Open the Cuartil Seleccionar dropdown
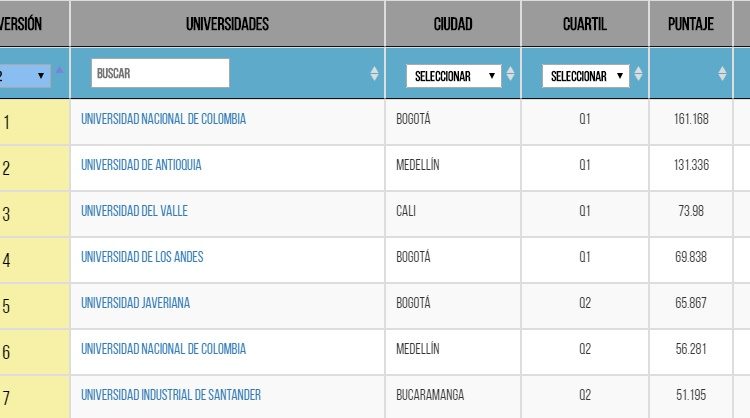The image size is (750, 418). (586, 76)
